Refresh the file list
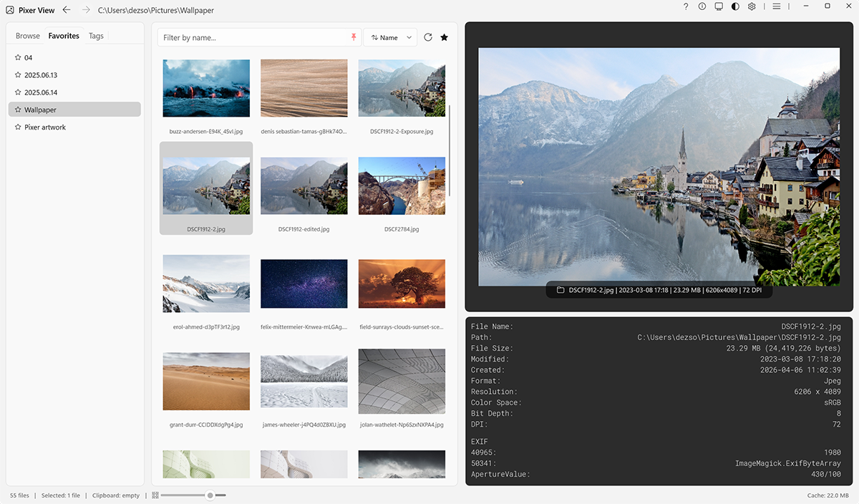Image resolution: width=859 pixels, height=504 pixels. coord(427,37)
